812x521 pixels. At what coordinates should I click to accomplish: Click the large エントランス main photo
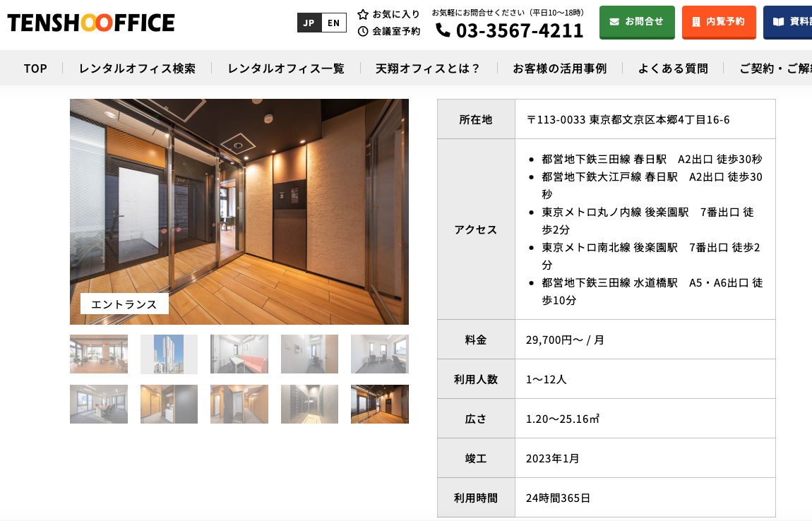click(x=239, y=211)
